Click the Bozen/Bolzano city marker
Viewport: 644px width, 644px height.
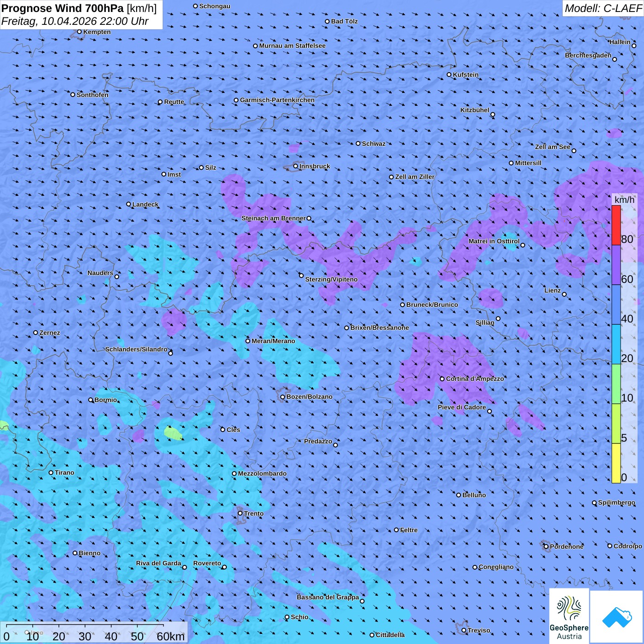282,397
